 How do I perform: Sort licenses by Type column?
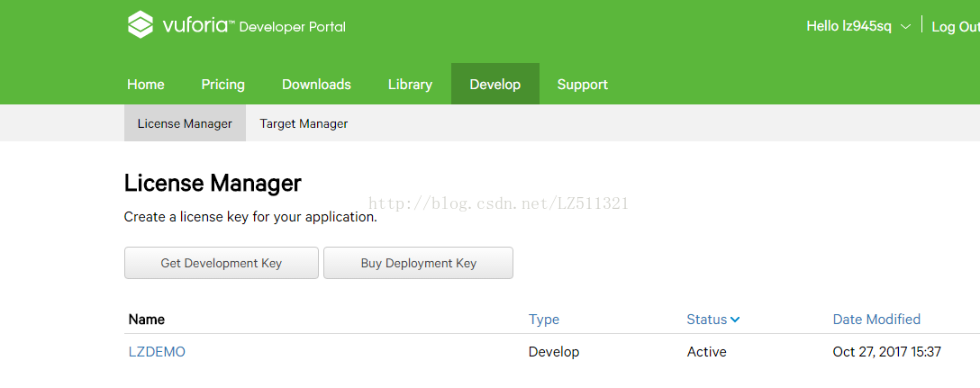click(544, 320)
